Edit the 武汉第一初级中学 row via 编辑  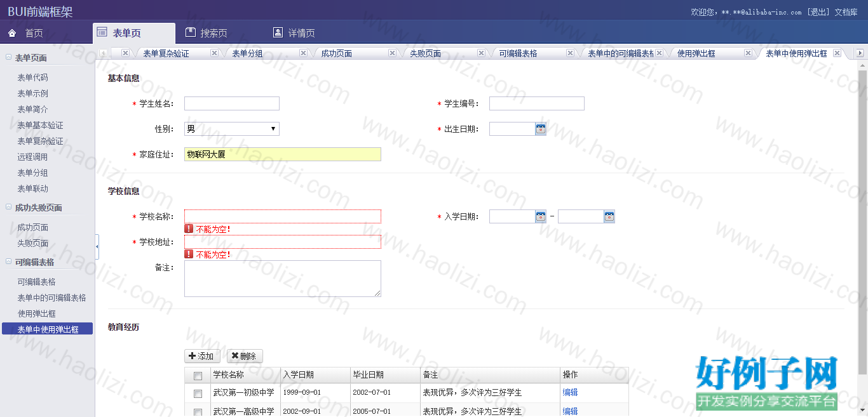(570, 392)
